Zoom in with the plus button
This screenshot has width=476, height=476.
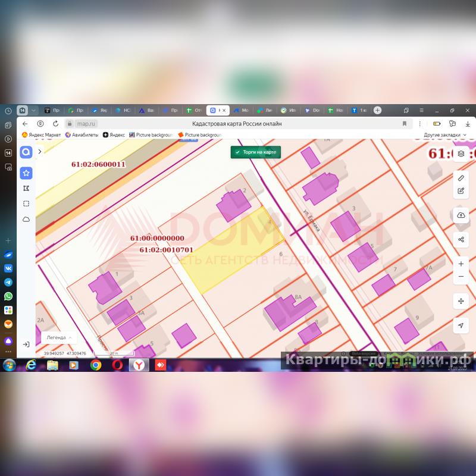pyautogui.click(x=461, y=264)
